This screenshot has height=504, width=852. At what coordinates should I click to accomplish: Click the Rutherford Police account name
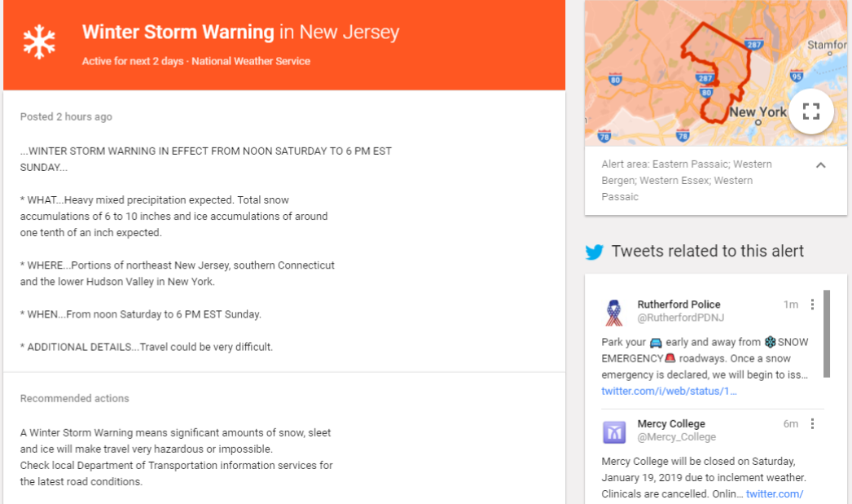click(679, 305)
